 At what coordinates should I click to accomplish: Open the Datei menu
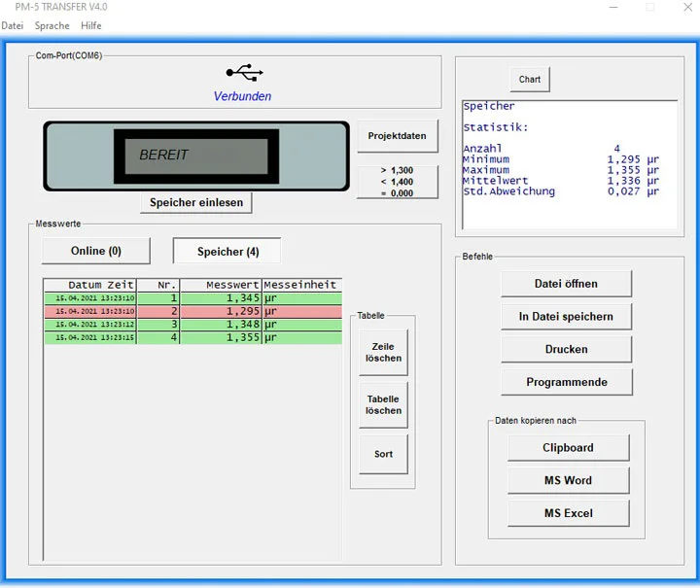pyautogui.click(x=12, y=25)
